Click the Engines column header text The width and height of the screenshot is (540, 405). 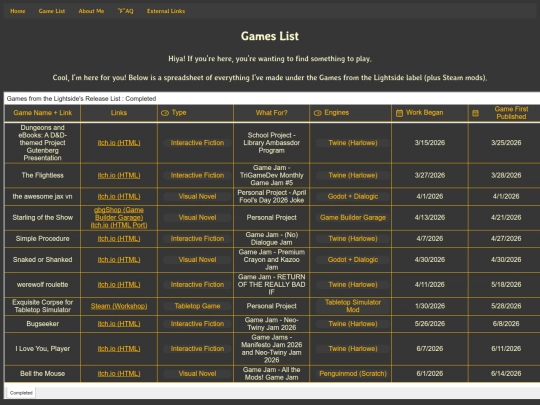(x=336, y=113)
